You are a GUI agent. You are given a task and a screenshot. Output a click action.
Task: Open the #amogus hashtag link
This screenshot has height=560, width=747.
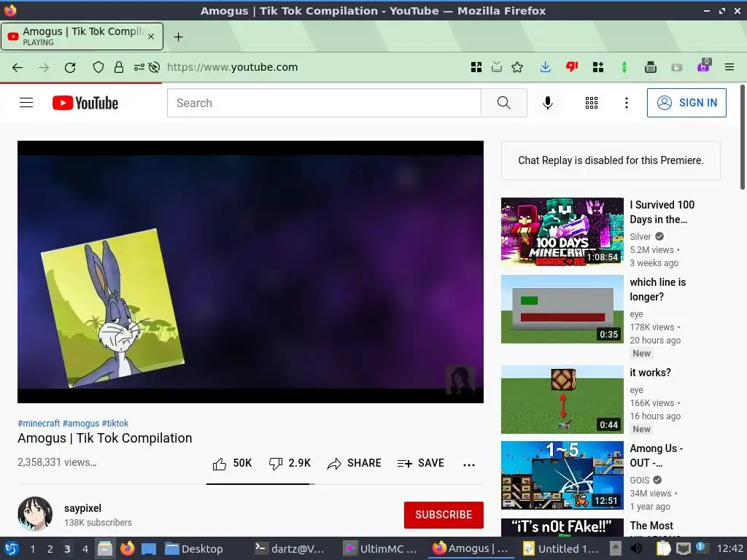pyautogui.click(x=80, y=424)
